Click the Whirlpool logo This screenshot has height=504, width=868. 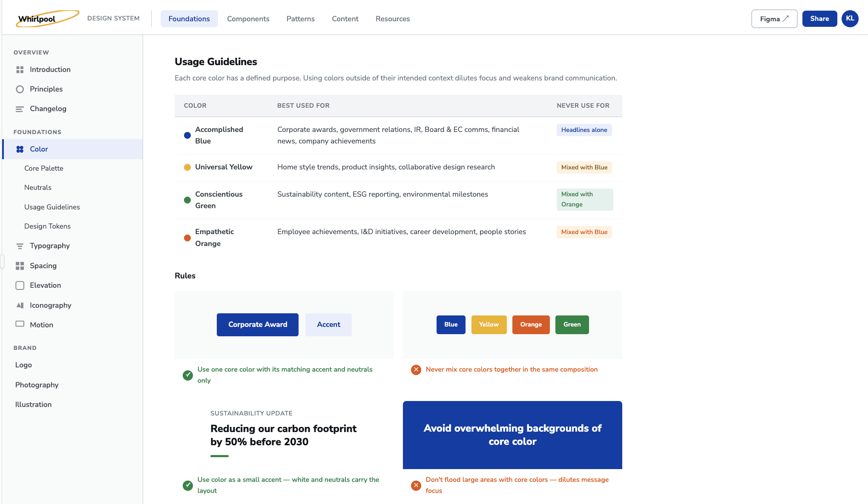pyautogui.click(x=47, y=19)
